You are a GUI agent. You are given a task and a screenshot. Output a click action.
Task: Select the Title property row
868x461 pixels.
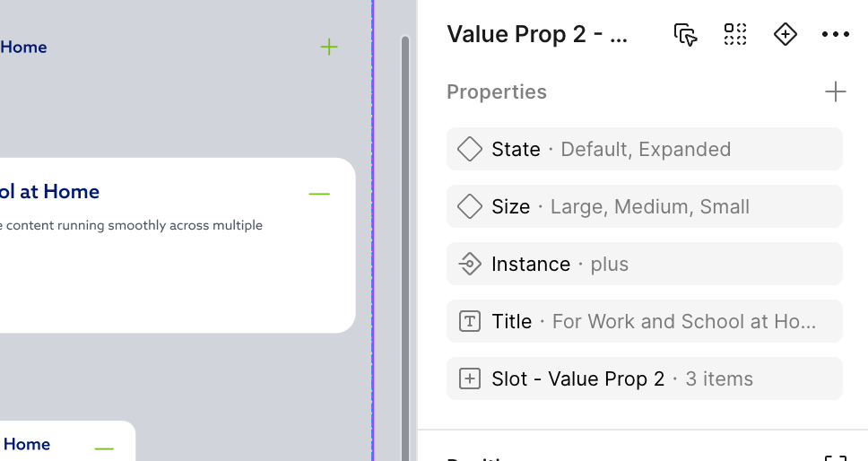point(645,322)
